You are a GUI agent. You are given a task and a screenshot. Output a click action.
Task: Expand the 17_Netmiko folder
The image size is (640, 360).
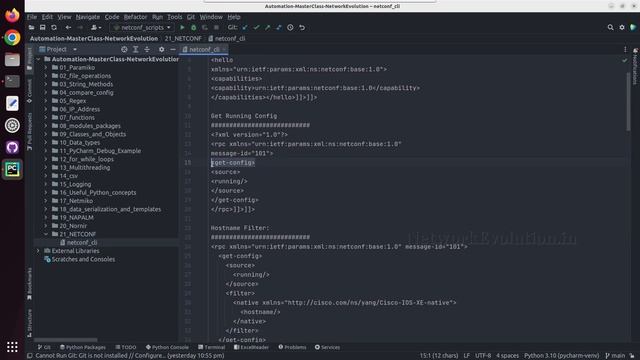click(x=46, y=201)
